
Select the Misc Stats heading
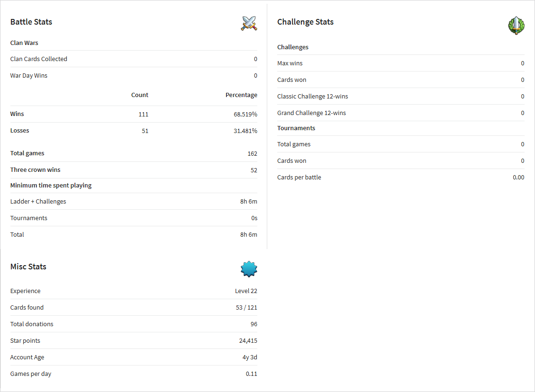coord(28,267)
